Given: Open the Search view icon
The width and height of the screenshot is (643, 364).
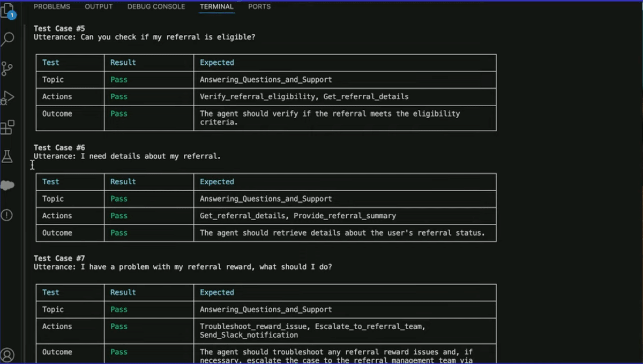Looking at the screenshot, I should tap(8, 39).
